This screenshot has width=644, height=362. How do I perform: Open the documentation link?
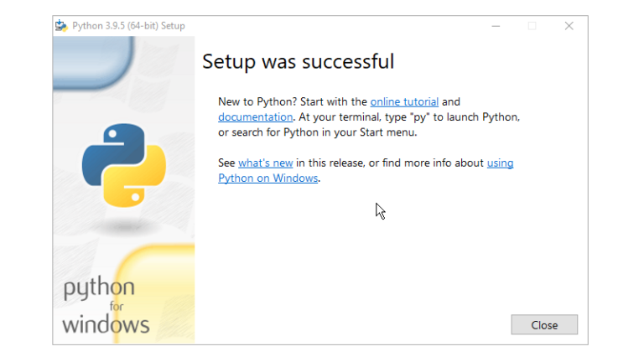(255, 117)
